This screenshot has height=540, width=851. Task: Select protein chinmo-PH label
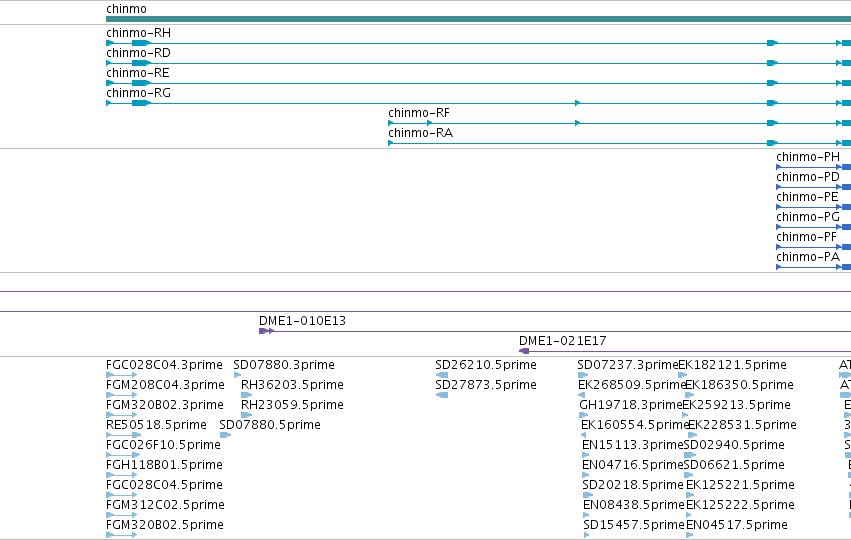(808, 157)
